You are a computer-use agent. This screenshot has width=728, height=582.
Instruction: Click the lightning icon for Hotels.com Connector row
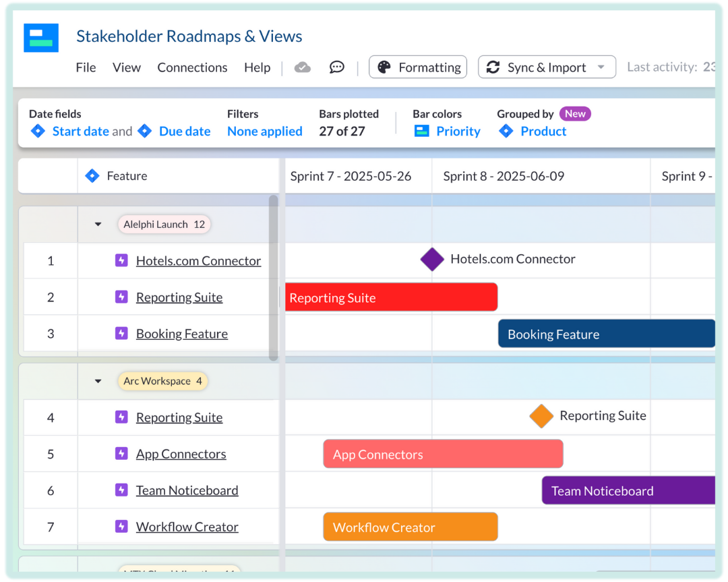[121, 260]
